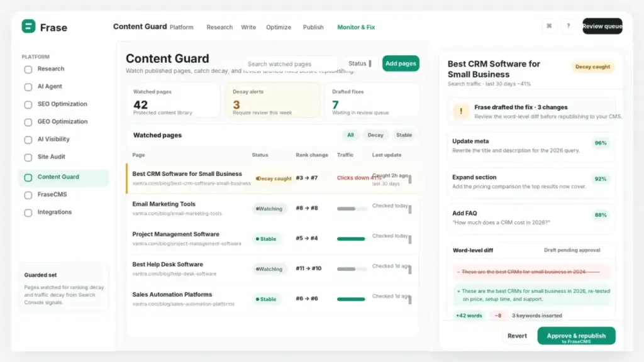Viewport: 644px width, 362px height.
Task: Select the Add FAQ change card
Action: (x=531, y=218)
